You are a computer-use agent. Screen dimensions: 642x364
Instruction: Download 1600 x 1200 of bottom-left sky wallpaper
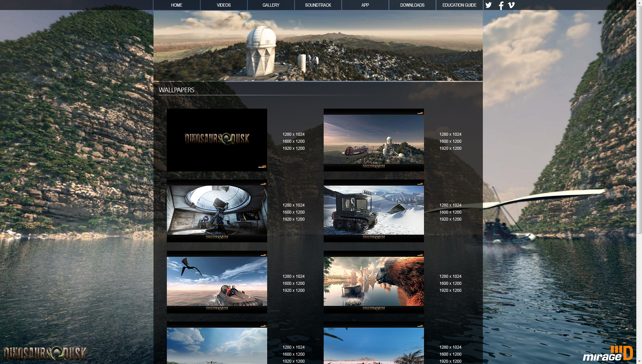(294, 354)
